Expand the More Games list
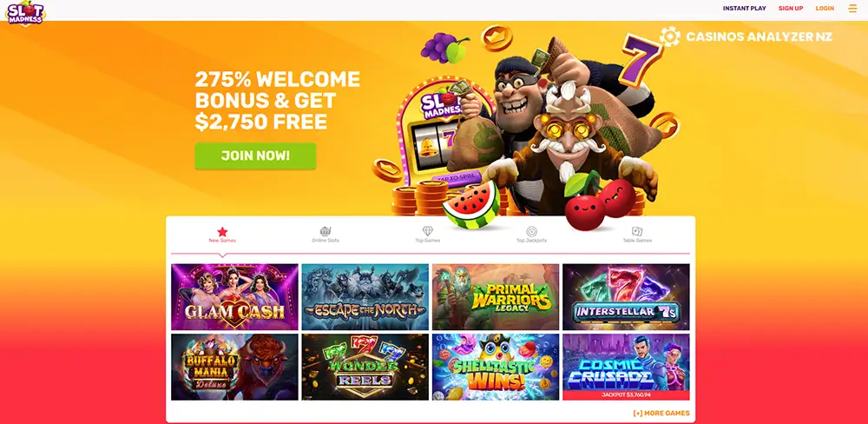Screen dimensions: 868x424 pos(661,413)
